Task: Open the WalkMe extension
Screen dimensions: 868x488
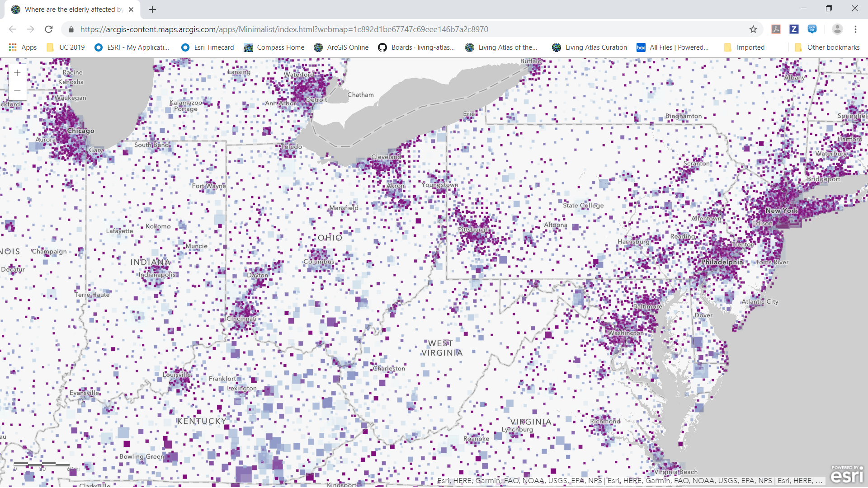Action: [x=812, y=29]
